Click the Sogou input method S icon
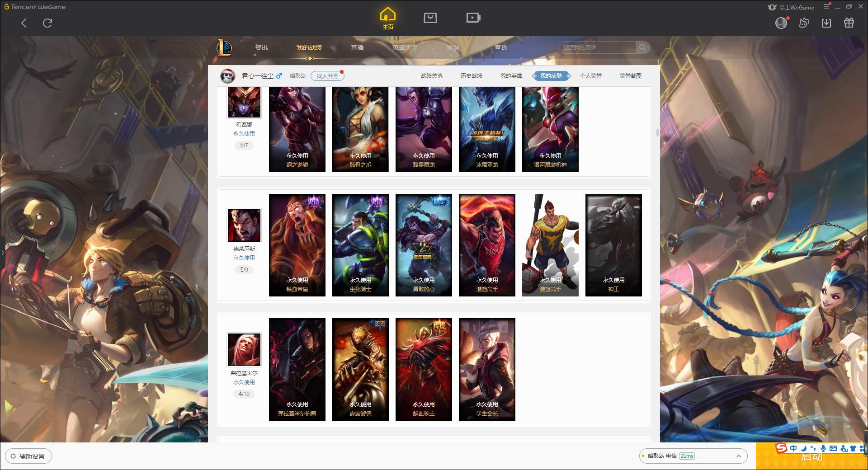This screenshot has width=868, height=470. [781, 448]
